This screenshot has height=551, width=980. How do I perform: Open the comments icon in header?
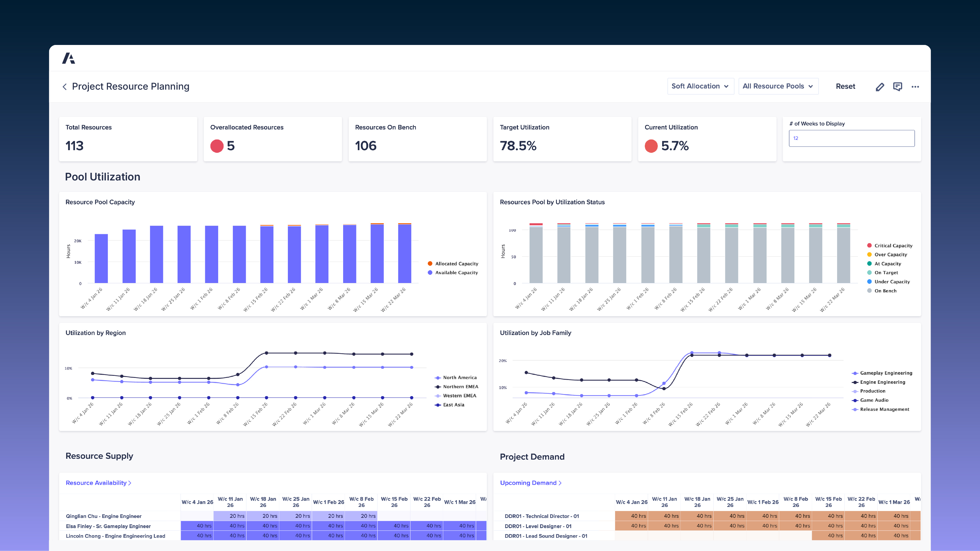(x=897, y=87)
